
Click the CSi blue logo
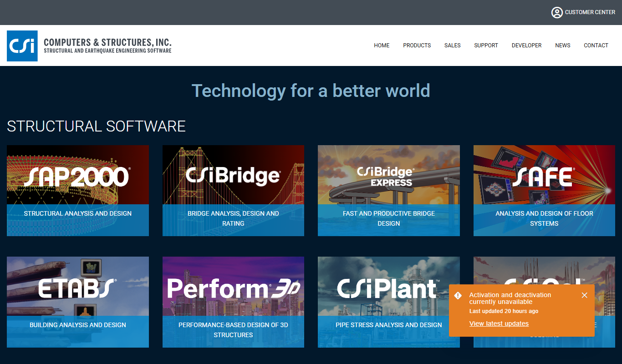pos(22,46)
